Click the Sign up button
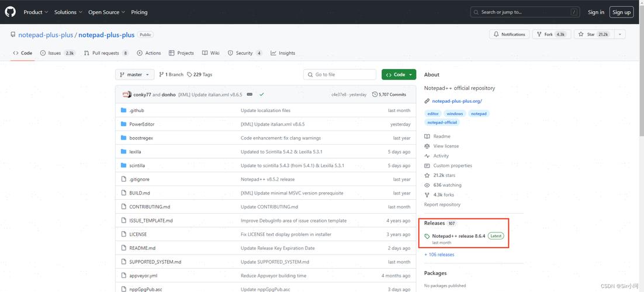 (621, 12)
